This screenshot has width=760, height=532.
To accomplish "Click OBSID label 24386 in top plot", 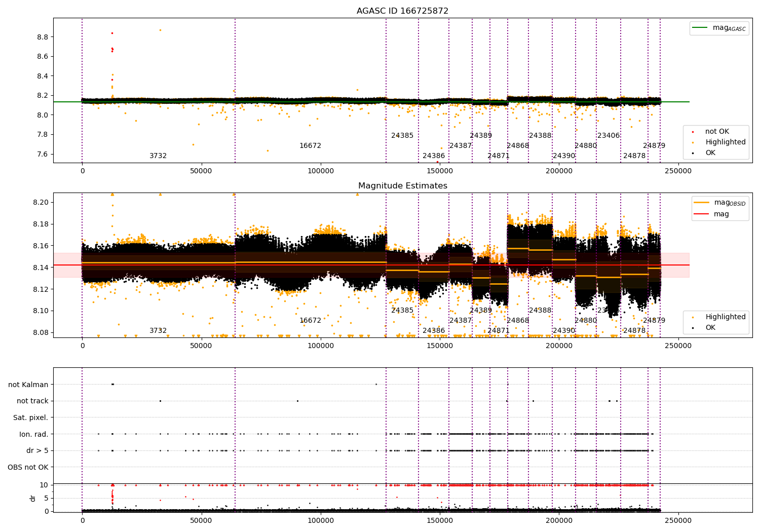I will coord(434,156).
